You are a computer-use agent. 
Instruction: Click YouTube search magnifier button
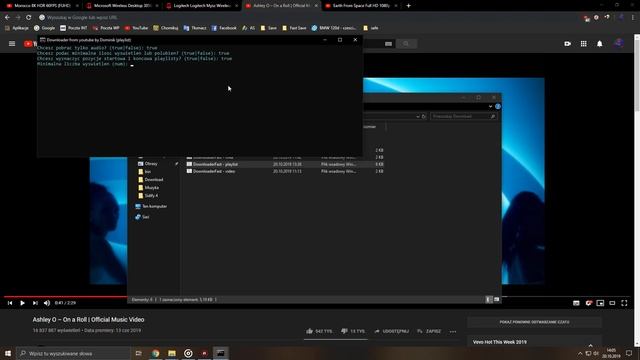[406, 44]
